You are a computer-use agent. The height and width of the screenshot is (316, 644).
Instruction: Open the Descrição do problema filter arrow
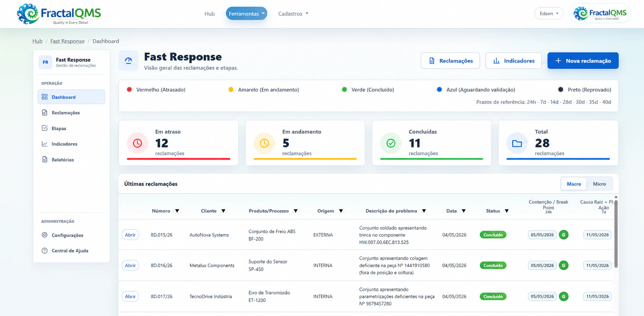click(x=424, y=211)
